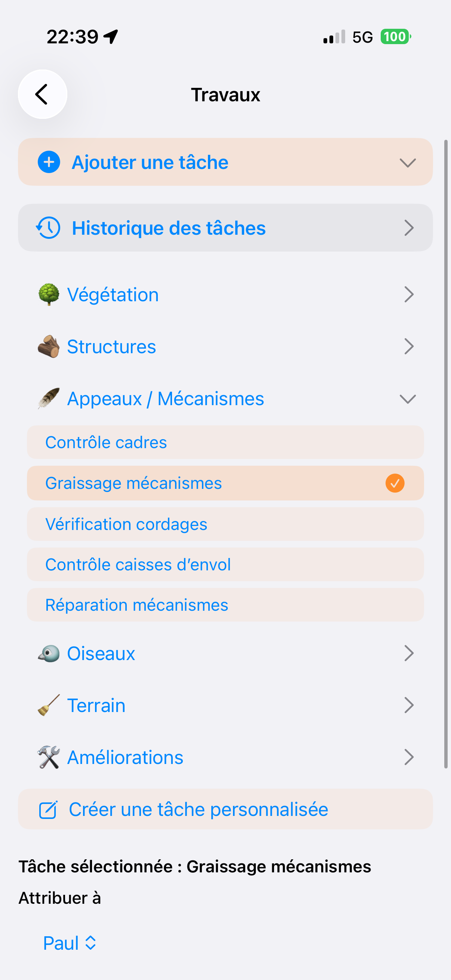
Task: Tap the Terrain broom icon
Action: (x=49, y=705)
